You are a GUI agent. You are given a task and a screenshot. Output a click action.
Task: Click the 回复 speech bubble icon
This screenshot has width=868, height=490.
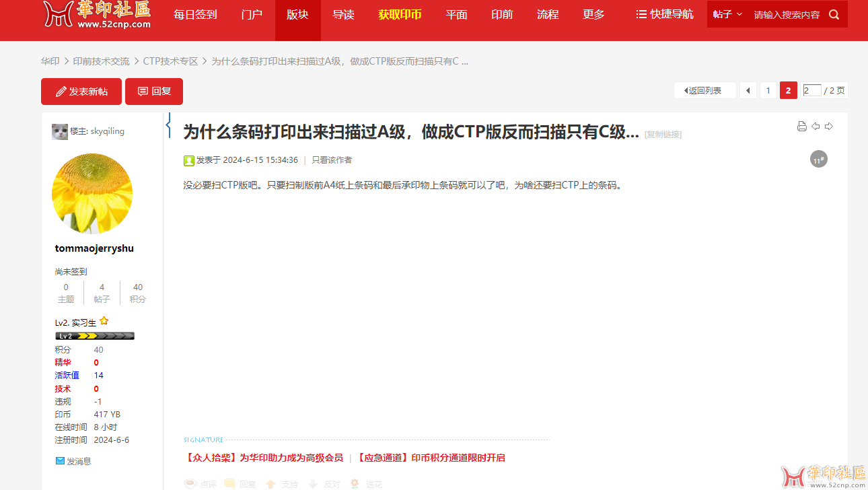[x=229, y=484]
